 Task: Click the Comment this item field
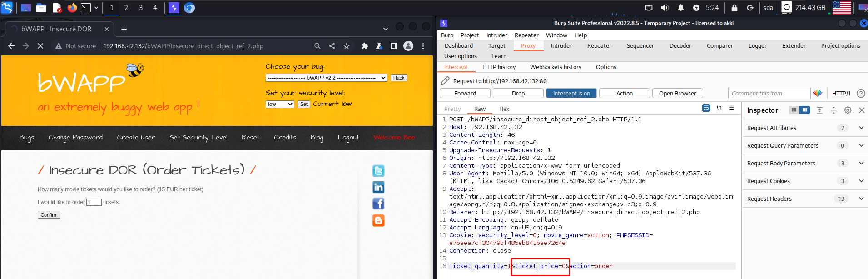click(x=769, y=93)
